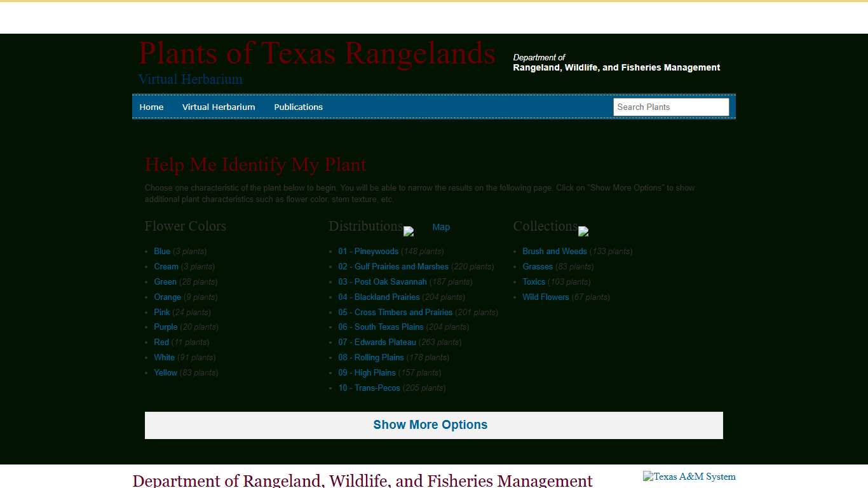Image resolution: width=868 pixels, height=488 pixels.
Task: View Gulf Prairies and Marshes plants
Action: pos(393,266)
